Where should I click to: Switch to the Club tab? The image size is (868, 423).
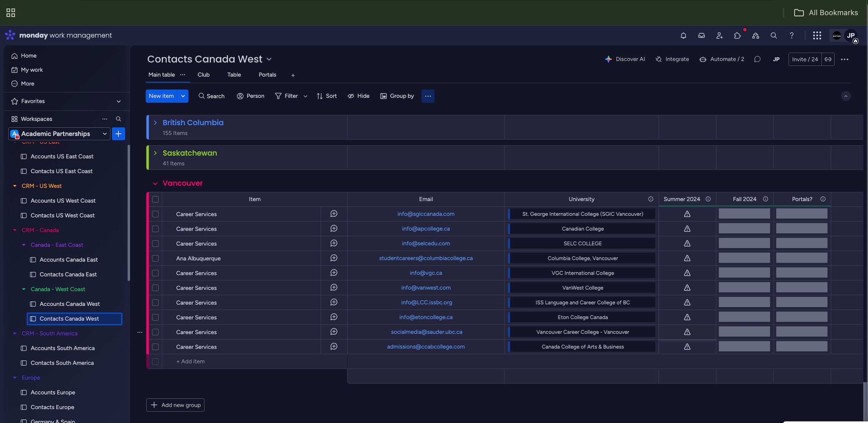[203, 75]
